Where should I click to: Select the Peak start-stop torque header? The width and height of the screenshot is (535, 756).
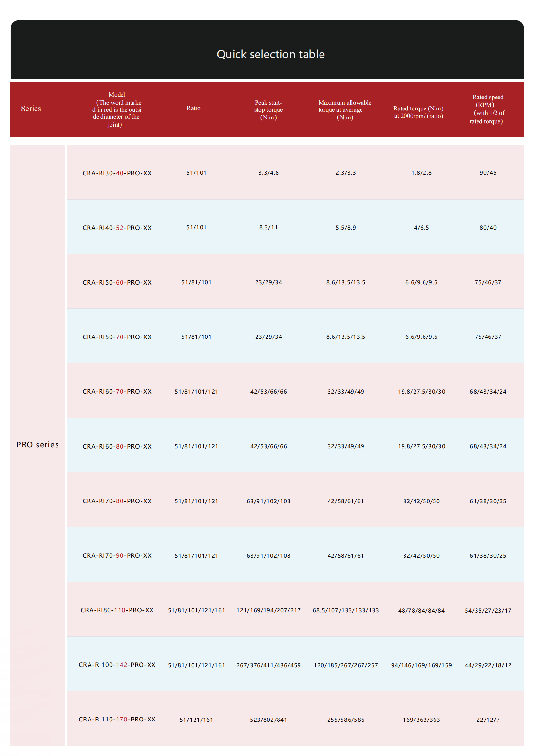coord(268,110)
